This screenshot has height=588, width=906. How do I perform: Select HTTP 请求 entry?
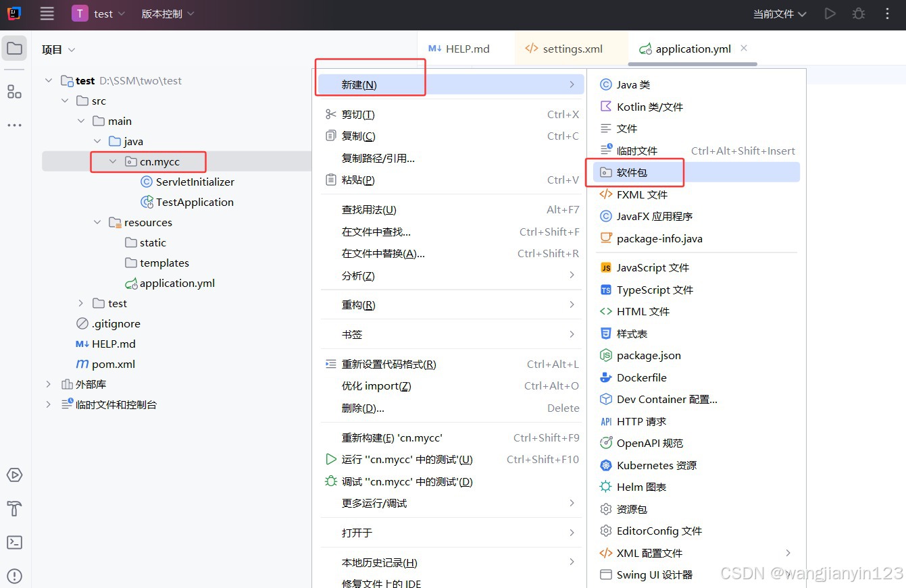(697, 421)
